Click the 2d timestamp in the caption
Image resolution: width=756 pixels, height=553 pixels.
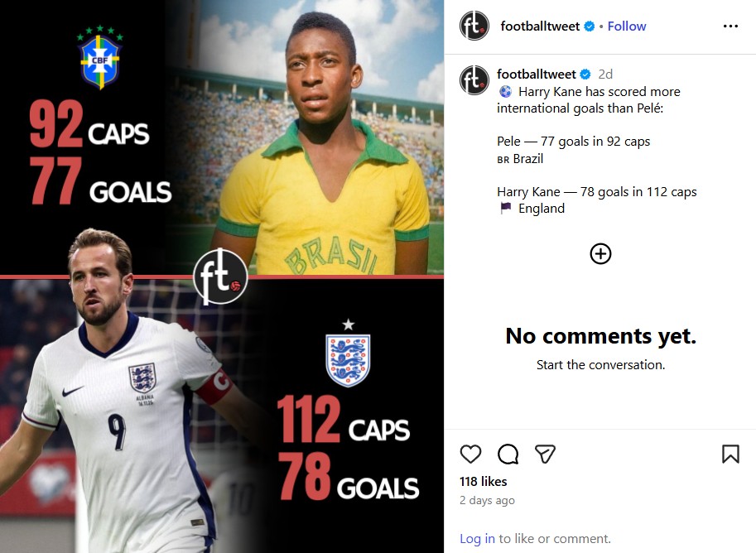pos(605,75)
